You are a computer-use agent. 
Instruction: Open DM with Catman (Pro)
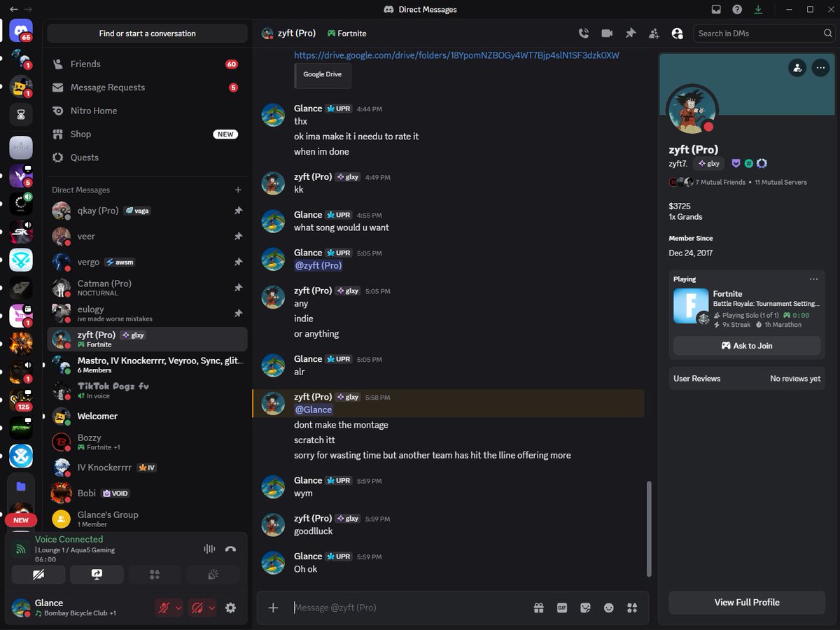tap(147, 288)
